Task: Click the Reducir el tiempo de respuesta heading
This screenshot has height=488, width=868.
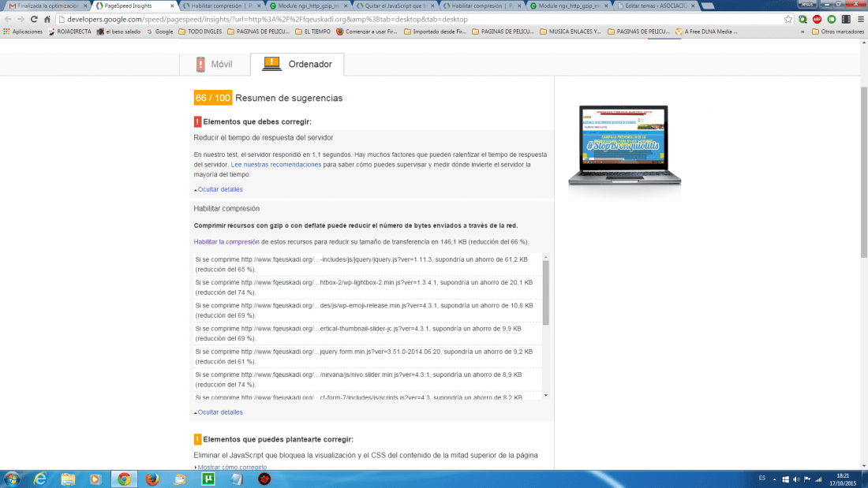Action: click(x=264, y=137)
